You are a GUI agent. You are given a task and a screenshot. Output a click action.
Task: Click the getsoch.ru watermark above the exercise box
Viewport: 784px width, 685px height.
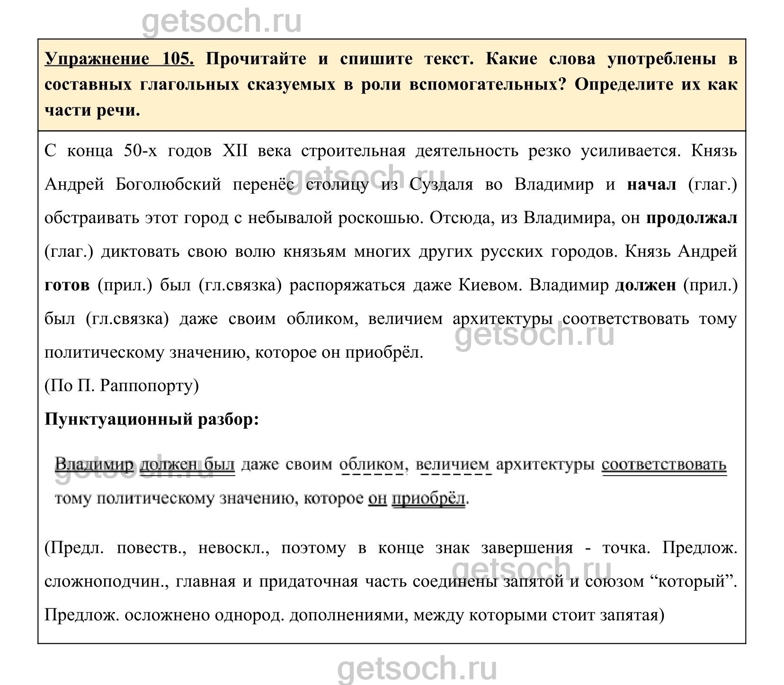tap(222, 21)
